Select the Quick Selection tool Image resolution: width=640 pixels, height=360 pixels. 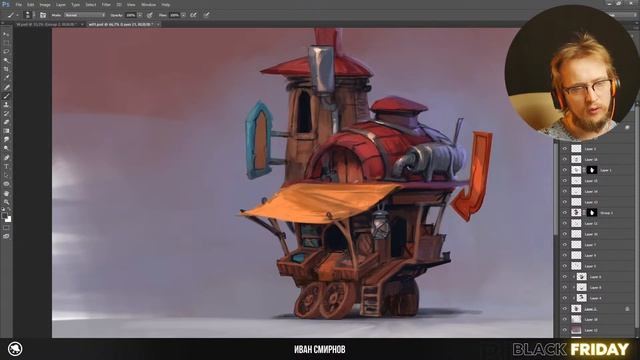click(6, 60)
